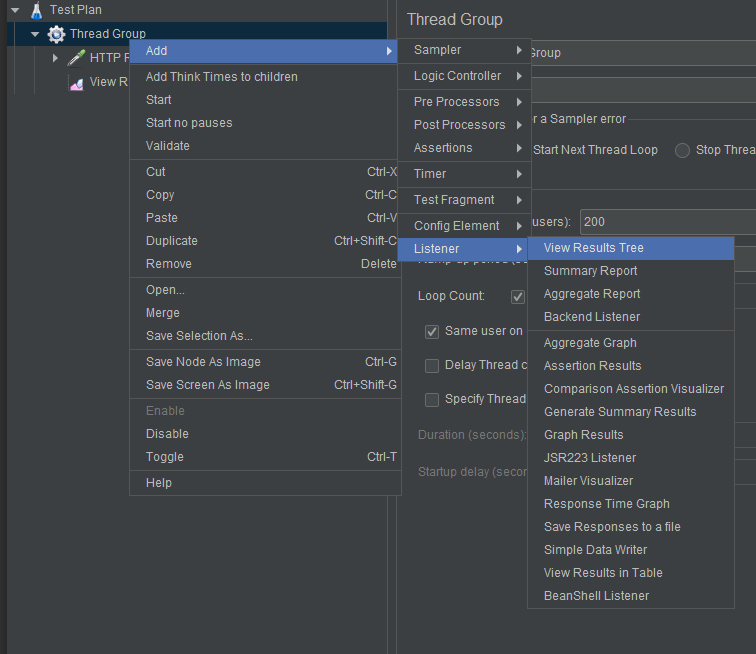Add a Simple Data Writer listener
This screenshot has height=654, width=756.
[631, 550]
